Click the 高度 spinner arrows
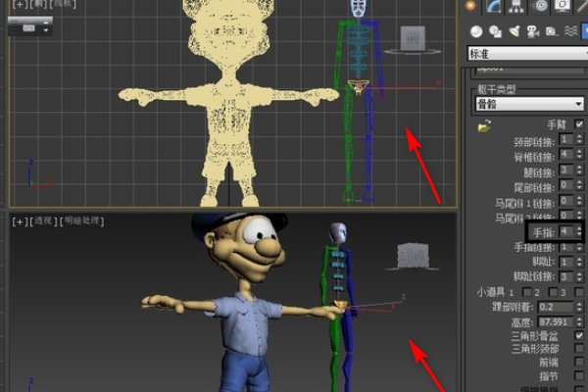This screenshot has height=392, width=588. [579, 322]
